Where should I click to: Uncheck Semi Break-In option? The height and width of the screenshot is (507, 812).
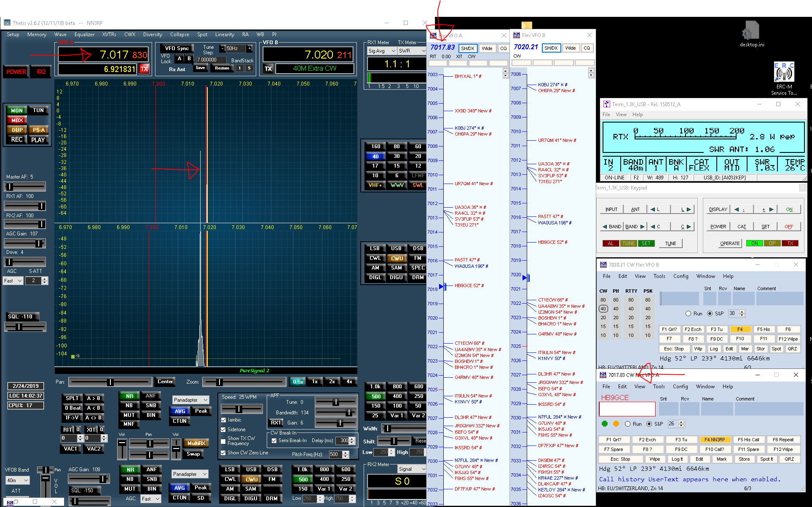tap(274, 440)
